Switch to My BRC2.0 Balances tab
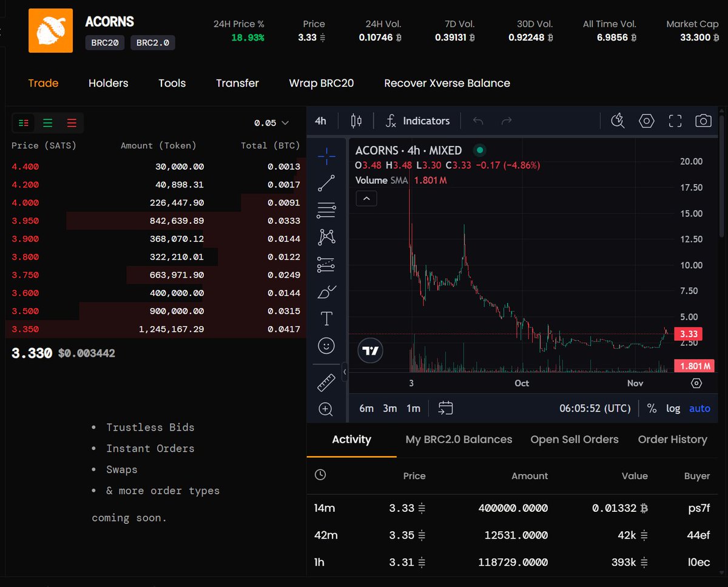This screenshot has height=587, width=728. [459, 440]
